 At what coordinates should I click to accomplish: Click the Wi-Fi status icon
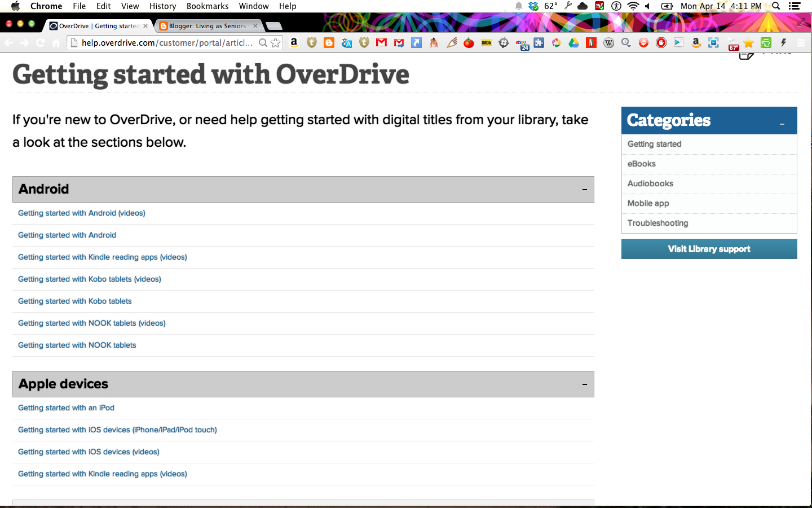633,6
